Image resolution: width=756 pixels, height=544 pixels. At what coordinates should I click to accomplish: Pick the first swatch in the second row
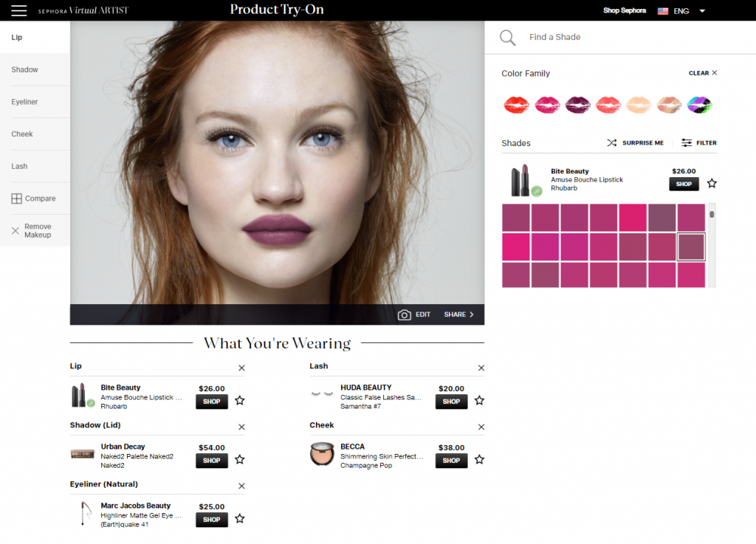pyautogui.click(x=516, y=247)
